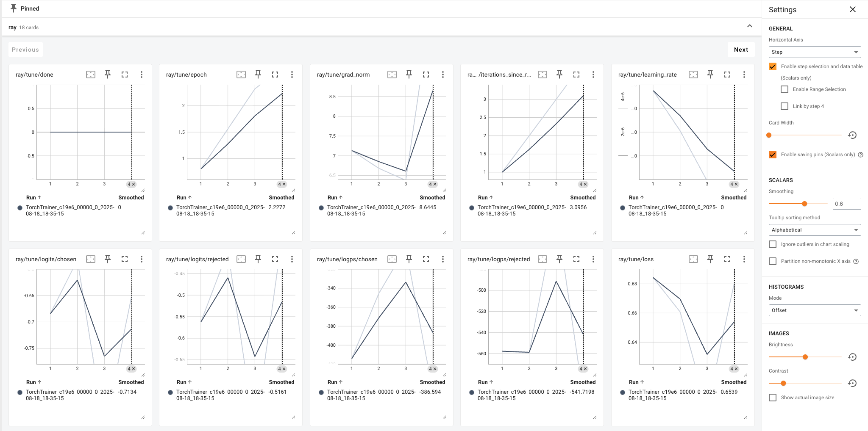Open Tooltip sorting method dropdown
The height and width of the screenshot is (431, 868).
(815, 230)
